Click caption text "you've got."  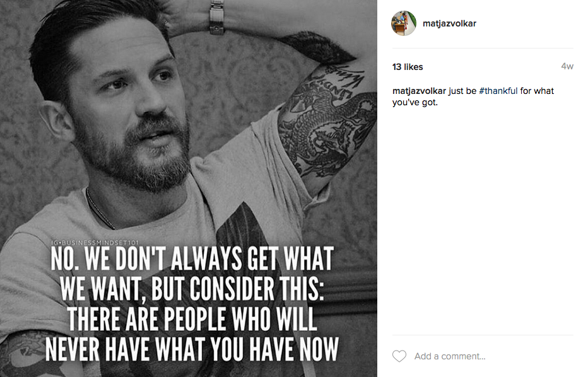coord(415,102)
